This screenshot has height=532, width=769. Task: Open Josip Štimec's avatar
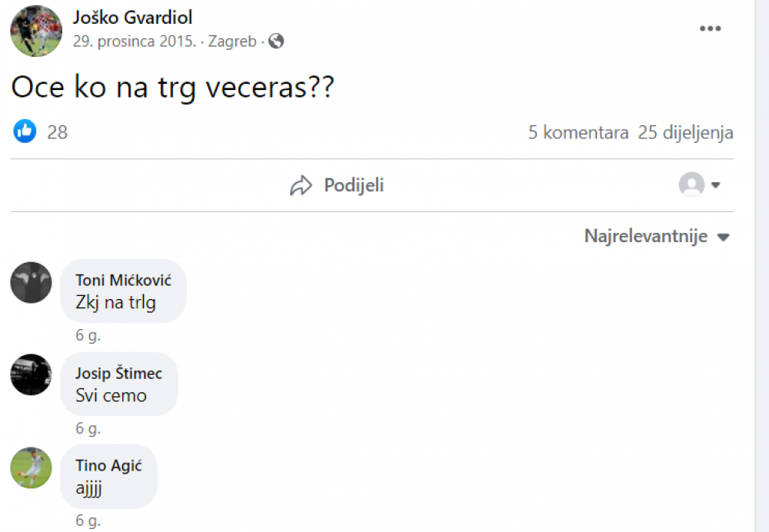pos(31,374)
